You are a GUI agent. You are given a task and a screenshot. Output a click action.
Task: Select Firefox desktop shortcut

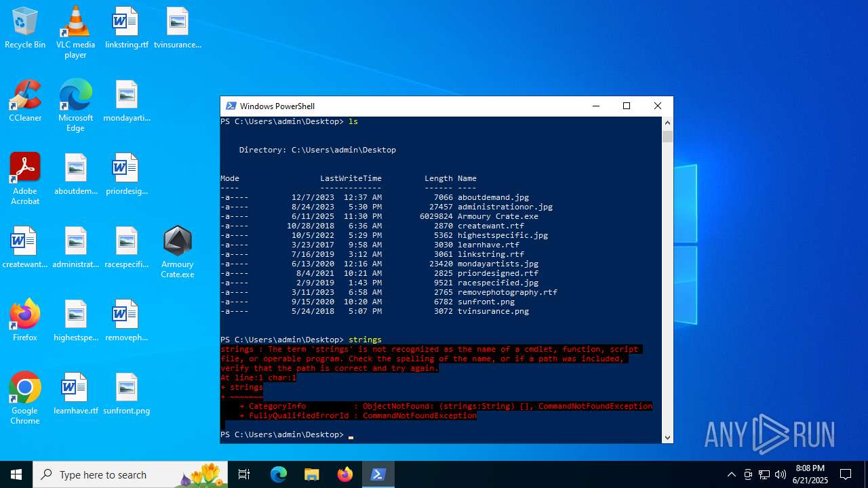25,321
